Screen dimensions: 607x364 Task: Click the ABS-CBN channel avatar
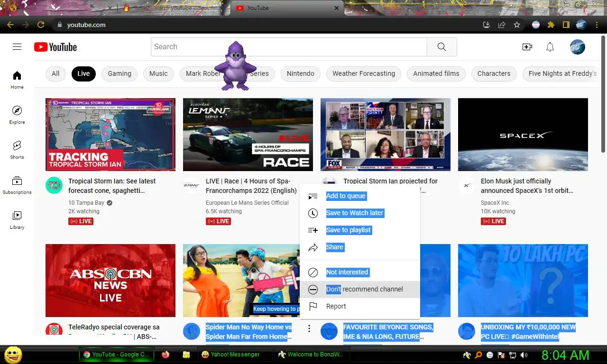click(x=54, y=329)
